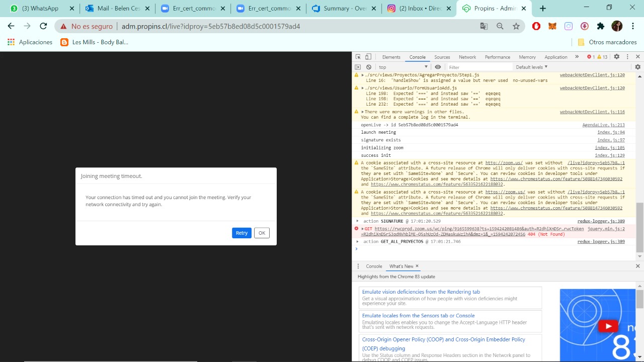Click the address bar URL
This screenshot has height=362, width=644.
[211, 26]
